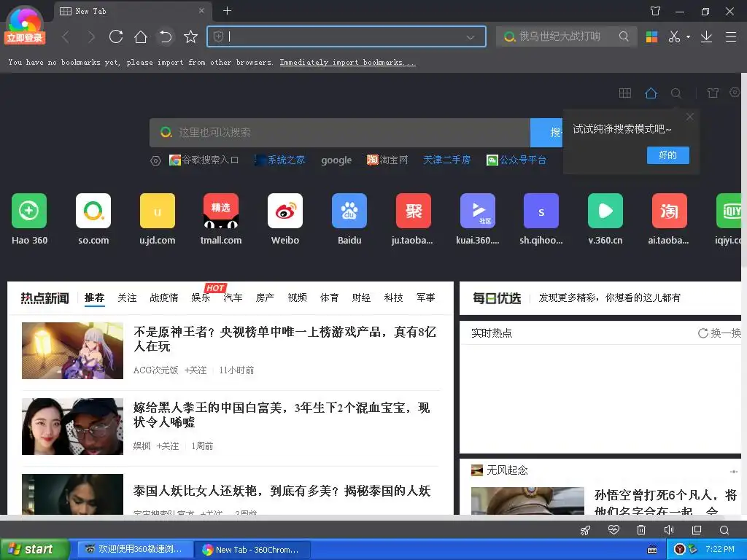The image size is (747, 560).
Task: Dismiss the popup with 好的 button
Action: pos(667,155)
